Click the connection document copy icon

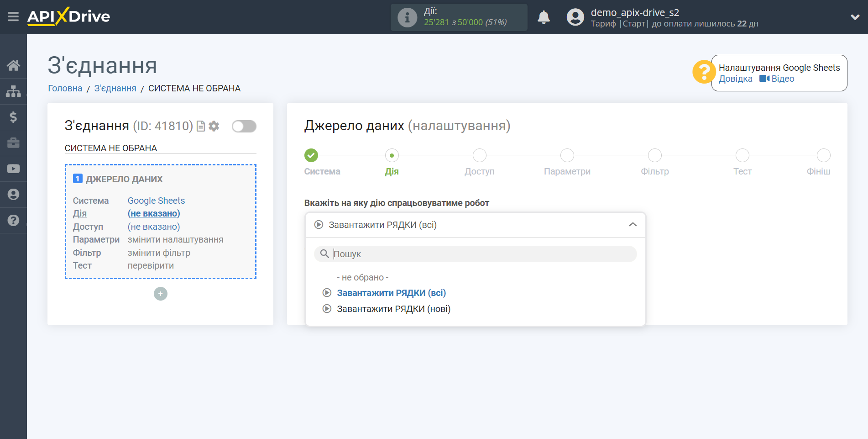pyautogui.click(x=201, y=126)
